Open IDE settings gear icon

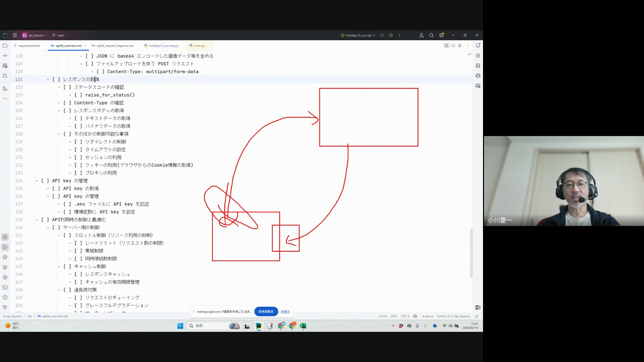tap(441, 35)
